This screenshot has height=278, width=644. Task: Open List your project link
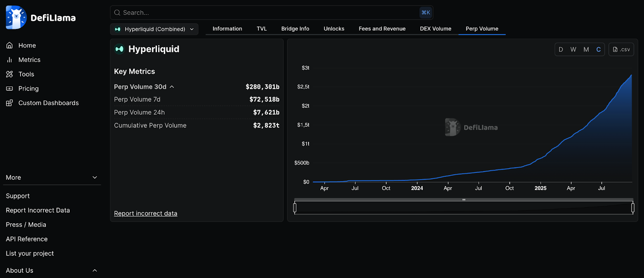30,253
